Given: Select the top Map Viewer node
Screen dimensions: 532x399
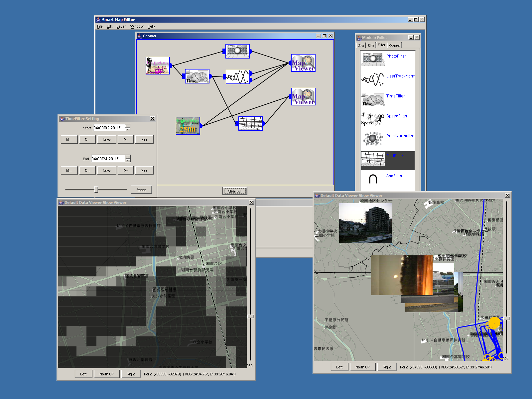Looking at the screenshot, I should [x=303, y=63].
